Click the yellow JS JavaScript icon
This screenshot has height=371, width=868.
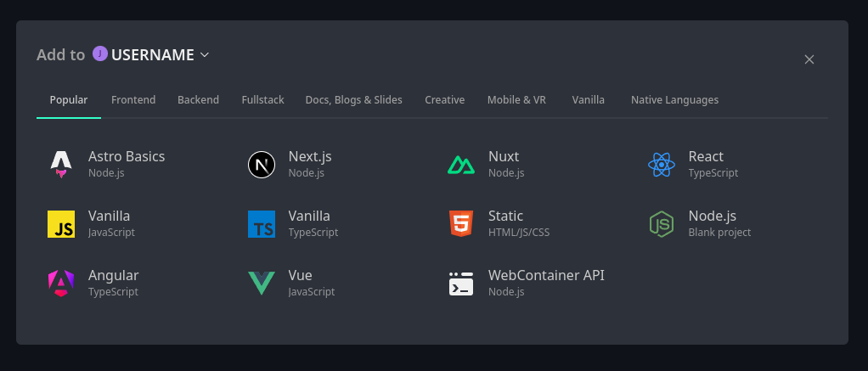(61, 224)
